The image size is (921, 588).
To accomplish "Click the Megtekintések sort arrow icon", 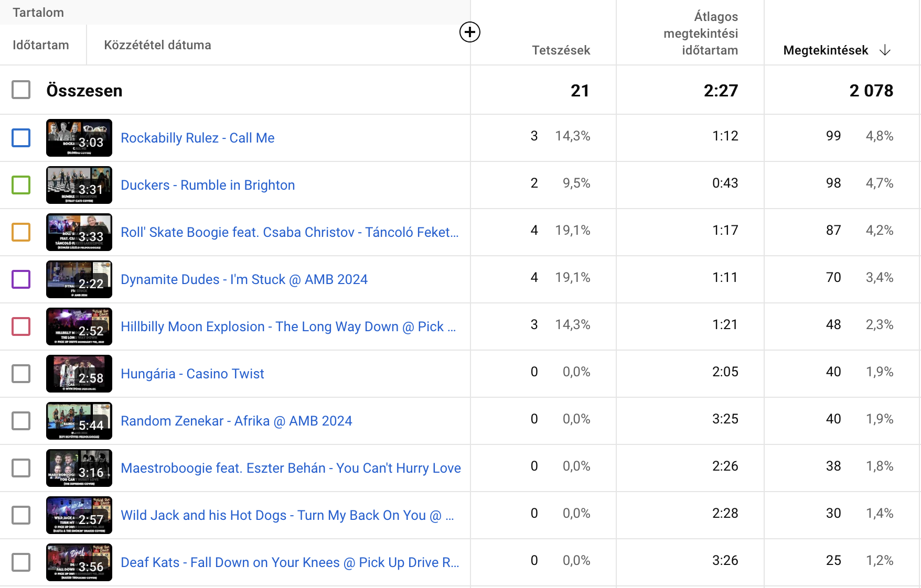I will pos(885,50).
